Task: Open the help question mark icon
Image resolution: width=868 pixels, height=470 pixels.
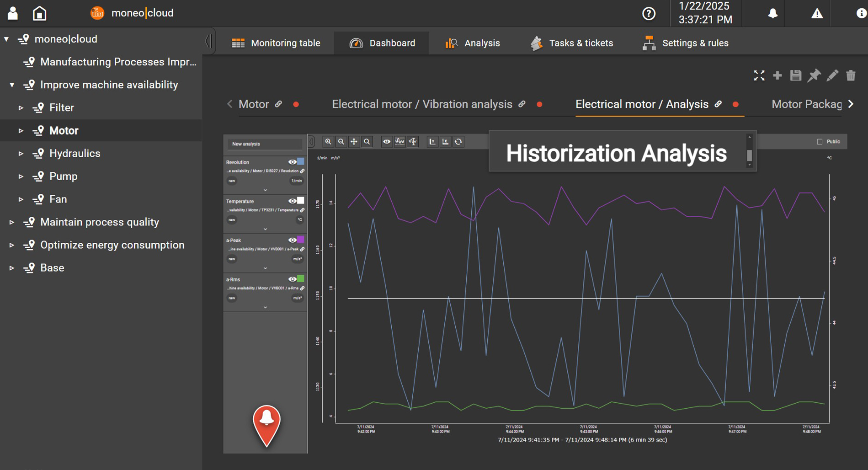Action: pos(649,14)
